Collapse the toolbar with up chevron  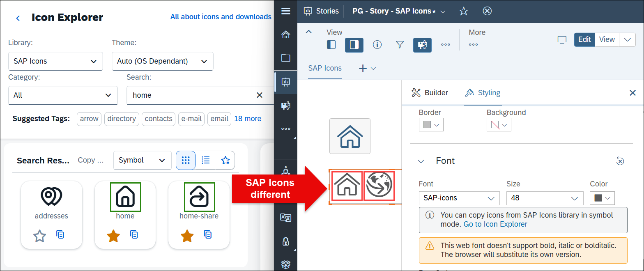click(x=309, y=32)
